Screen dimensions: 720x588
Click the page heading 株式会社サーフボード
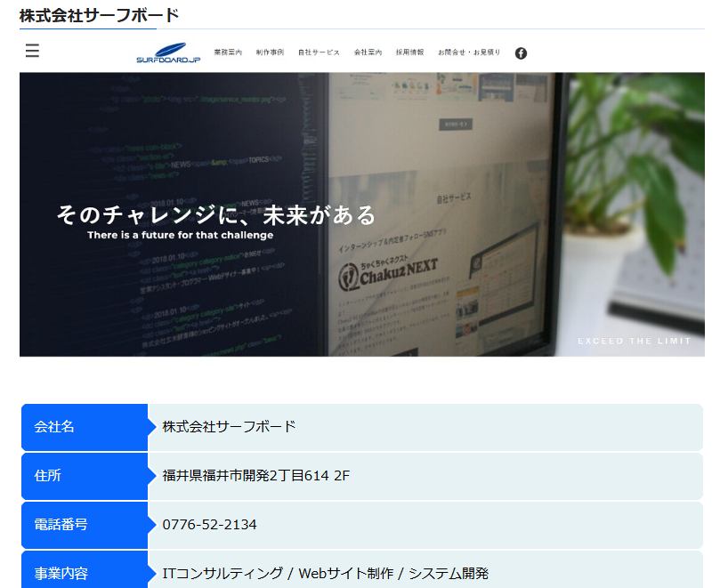pyautogui.click(x=99, y=16)
